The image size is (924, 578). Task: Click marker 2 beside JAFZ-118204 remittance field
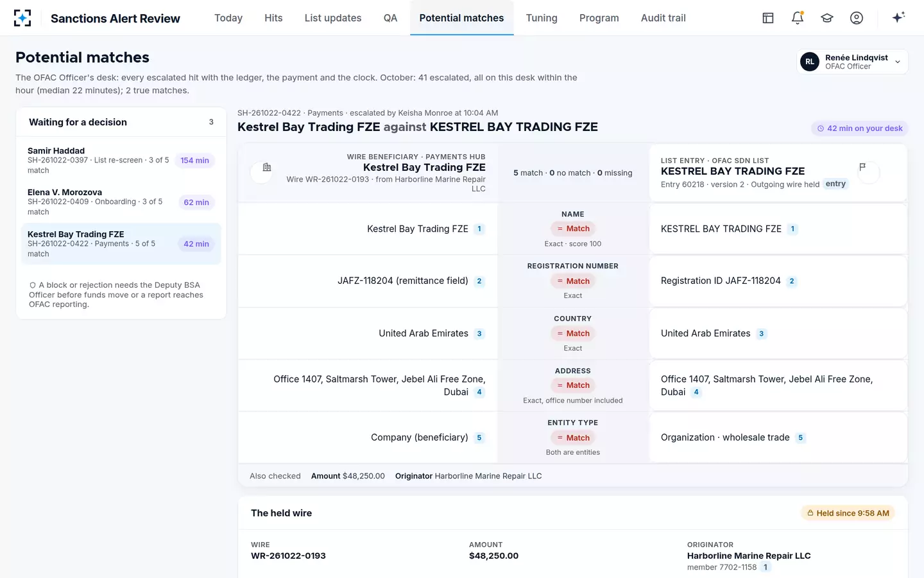click(x=479, y=281)
